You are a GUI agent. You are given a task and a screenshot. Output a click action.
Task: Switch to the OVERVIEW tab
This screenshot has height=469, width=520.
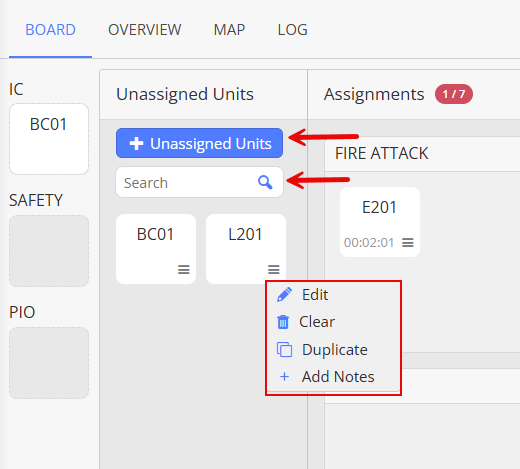[x=144, y=30]
